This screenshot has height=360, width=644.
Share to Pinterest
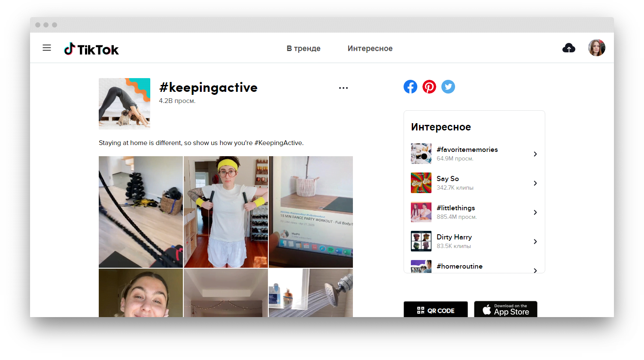tap(429, 87)
